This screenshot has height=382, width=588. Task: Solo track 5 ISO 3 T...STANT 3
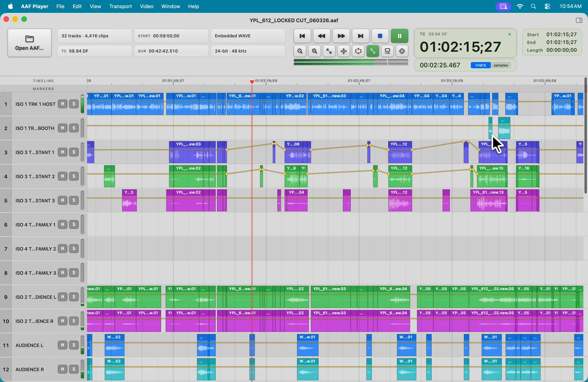coord(74,201)
